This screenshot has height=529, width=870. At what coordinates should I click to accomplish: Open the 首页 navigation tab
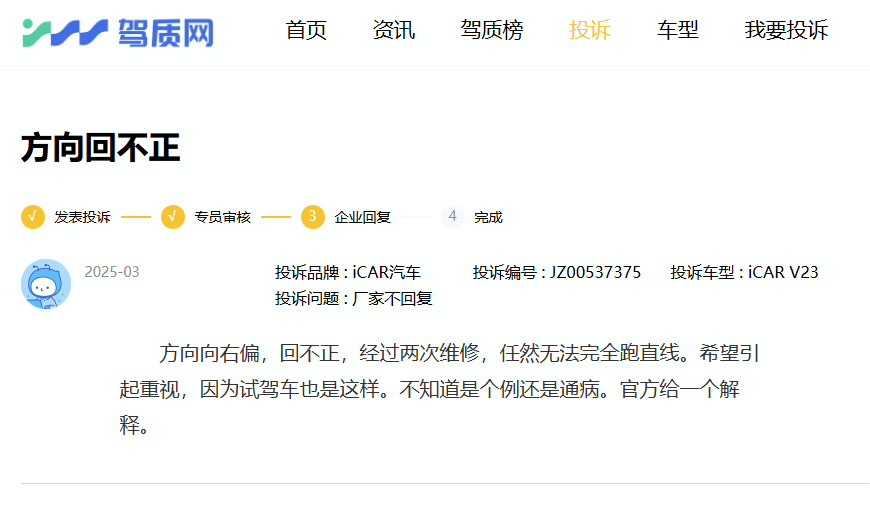tap(306, 30)
